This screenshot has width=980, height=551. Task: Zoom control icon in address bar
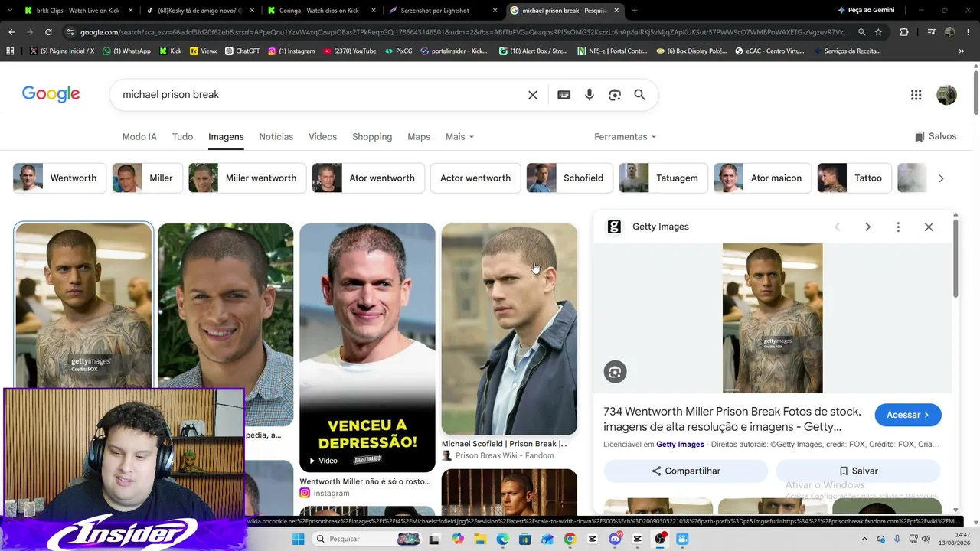coord(861,32)
